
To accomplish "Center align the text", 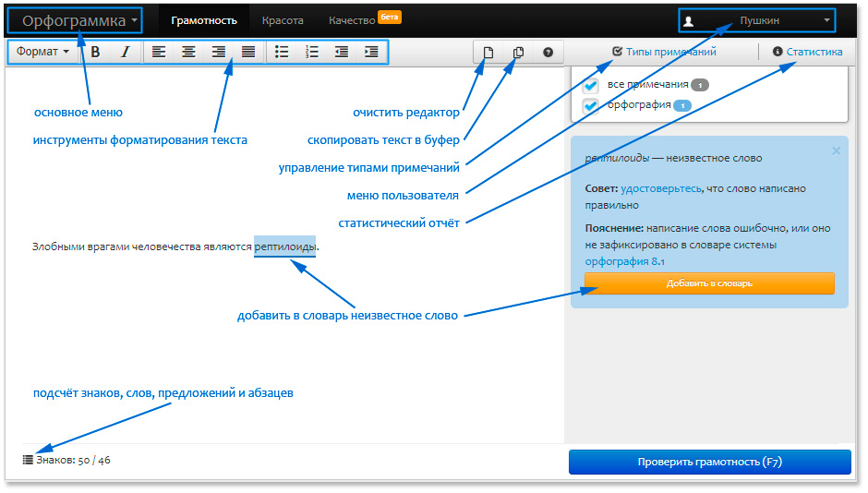I will point(188,52).
